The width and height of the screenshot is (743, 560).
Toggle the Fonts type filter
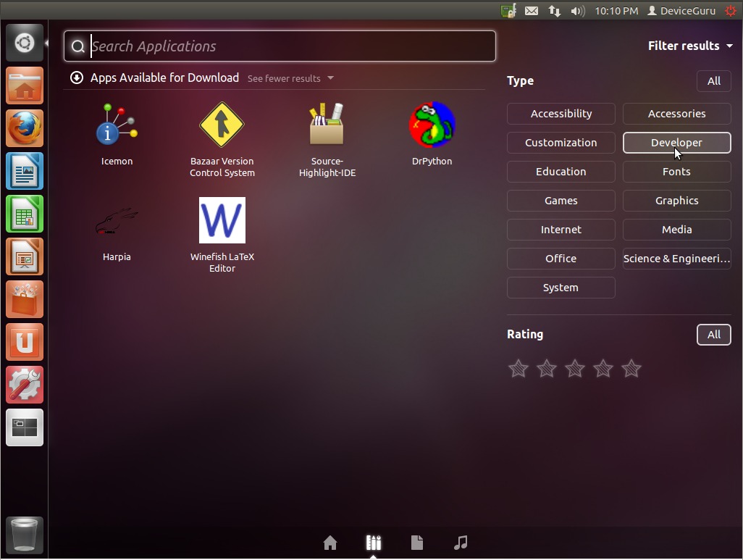[x=676, y=172]
